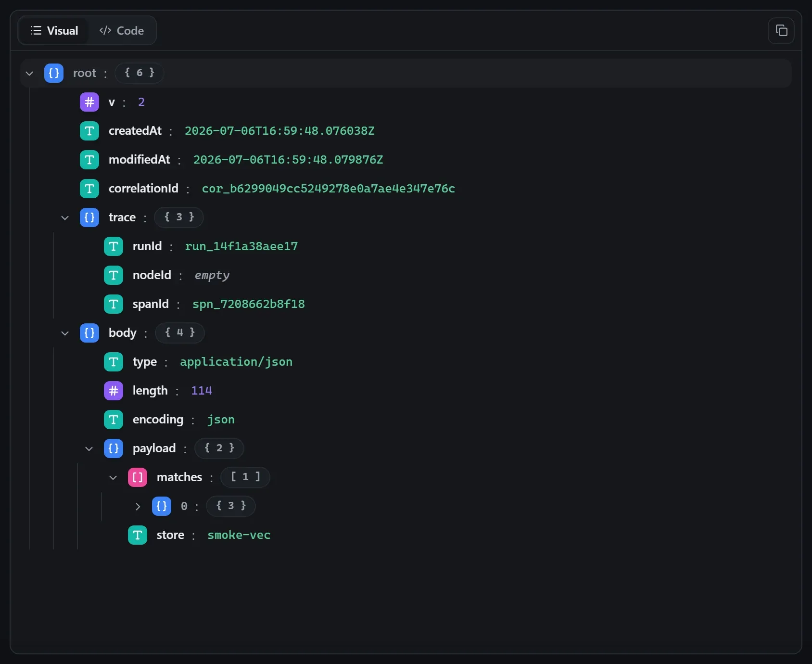Click the payload key label
812x664 pixels.
coord(154,448)
